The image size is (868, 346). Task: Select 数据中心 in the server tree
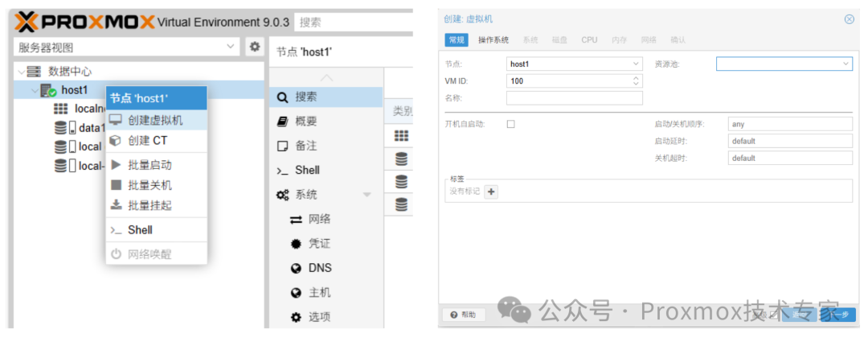(x=70, y=72)
